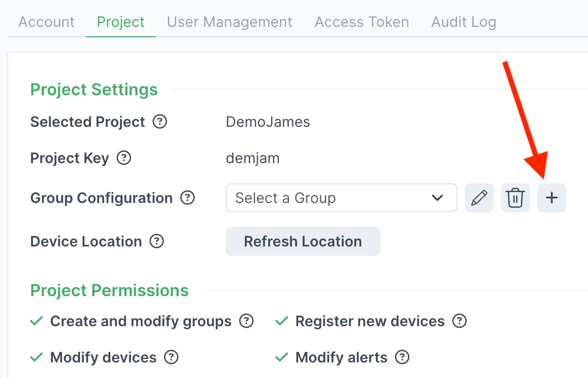Show help for Register new devices
588x379 pixels.
click(460, 321)
